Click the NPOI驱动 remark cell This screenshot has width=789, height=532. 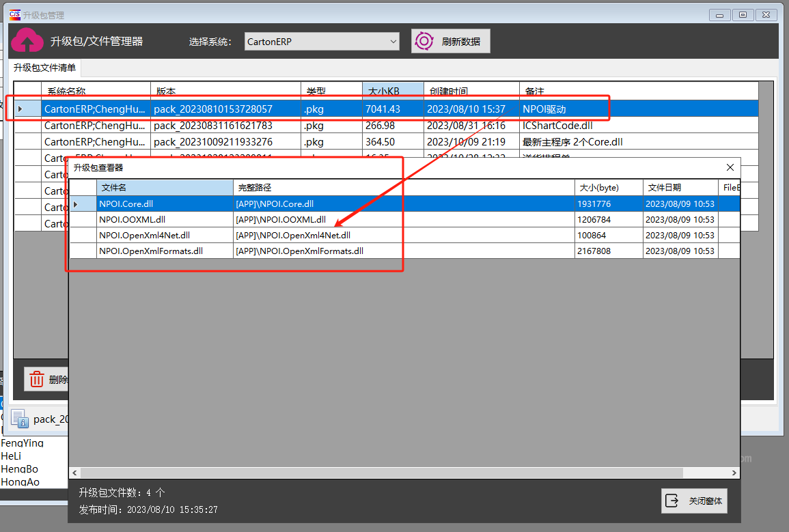point(639,109)
